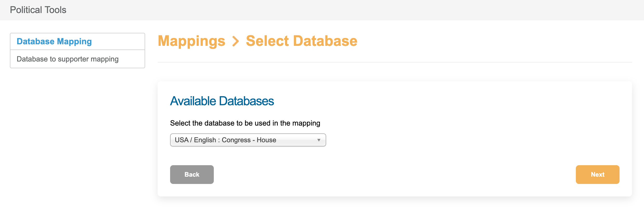Click the dropdown triangle arrow icon

click(x=319, y=140)
